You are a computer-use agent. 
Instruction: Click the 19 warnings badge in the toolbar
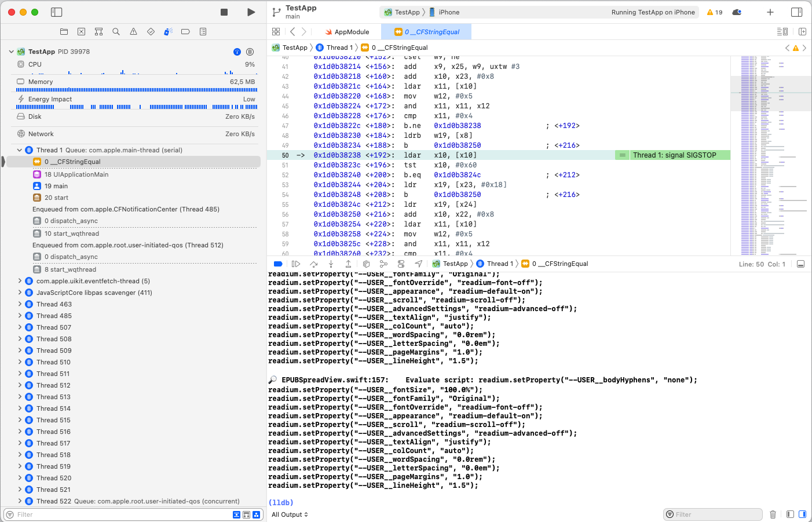click(714, 11)
